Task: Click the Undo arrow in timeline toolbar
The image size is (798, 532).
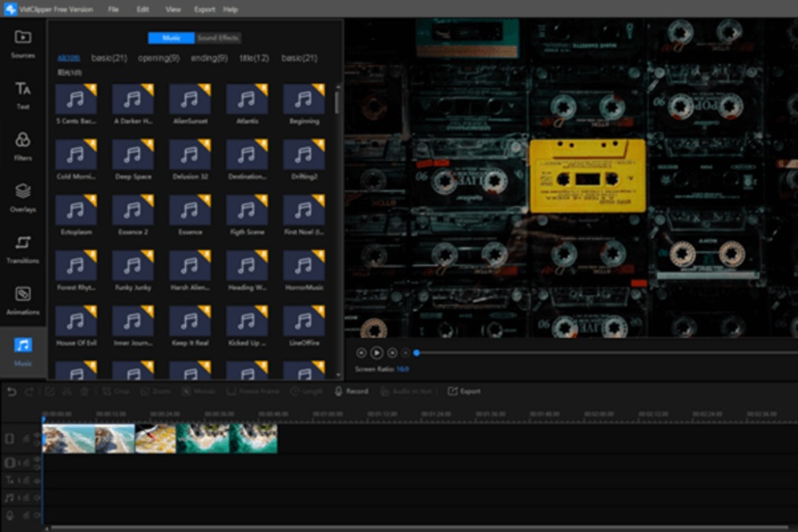Action: coord(12,391)
